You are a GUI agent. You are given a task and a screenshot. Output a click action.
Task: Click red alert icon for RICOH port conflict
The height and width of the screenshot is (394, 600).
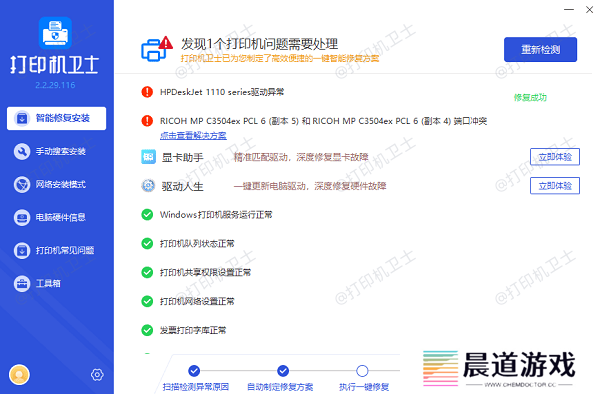pyautogui.click(x=147, y=121)
